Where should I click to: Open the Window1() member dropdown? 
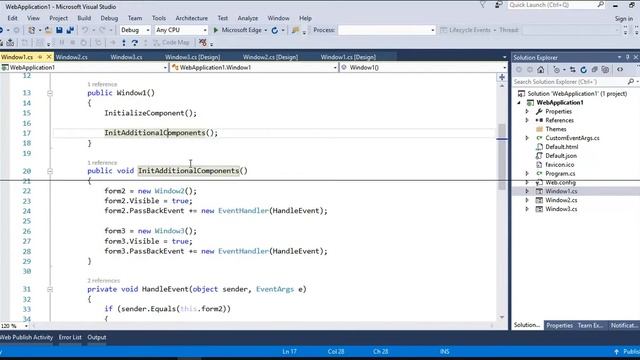click(x=504, y=67)
